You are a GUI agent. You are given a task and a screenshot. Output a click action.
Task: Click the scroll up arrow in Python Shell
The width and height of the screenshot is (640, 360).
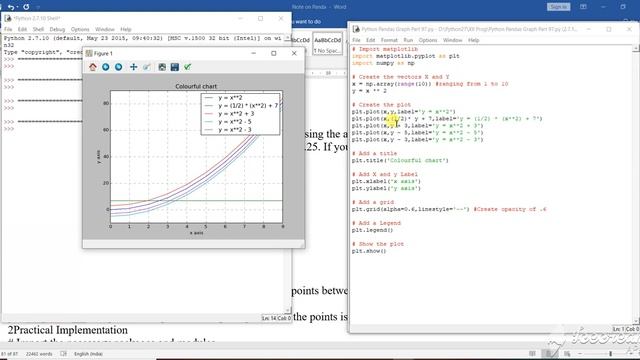[x=287, y=38]
